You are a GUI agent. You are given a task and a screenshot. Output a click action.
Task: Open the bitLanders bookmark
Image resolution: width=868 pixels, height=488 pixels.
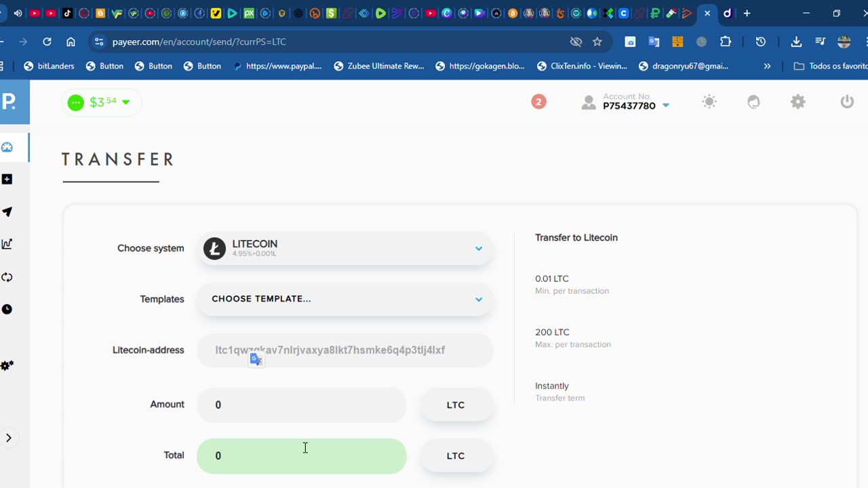pos(49,66)
